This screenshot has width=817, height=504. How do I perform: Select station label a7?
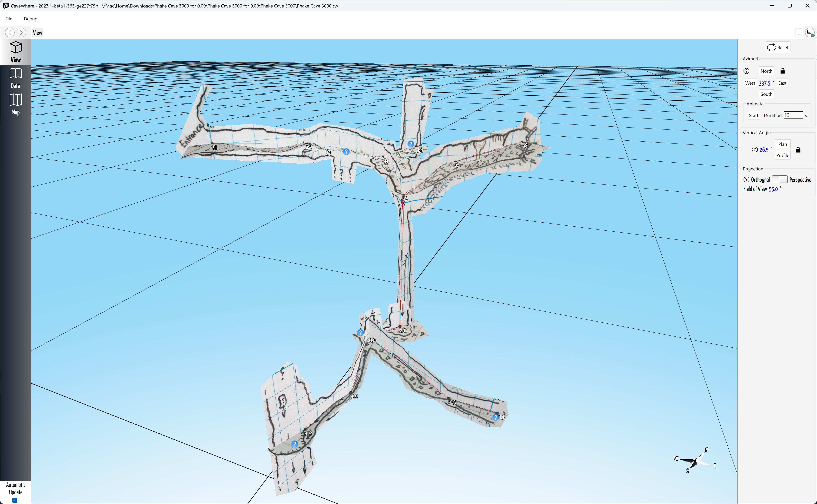point(457,165)
